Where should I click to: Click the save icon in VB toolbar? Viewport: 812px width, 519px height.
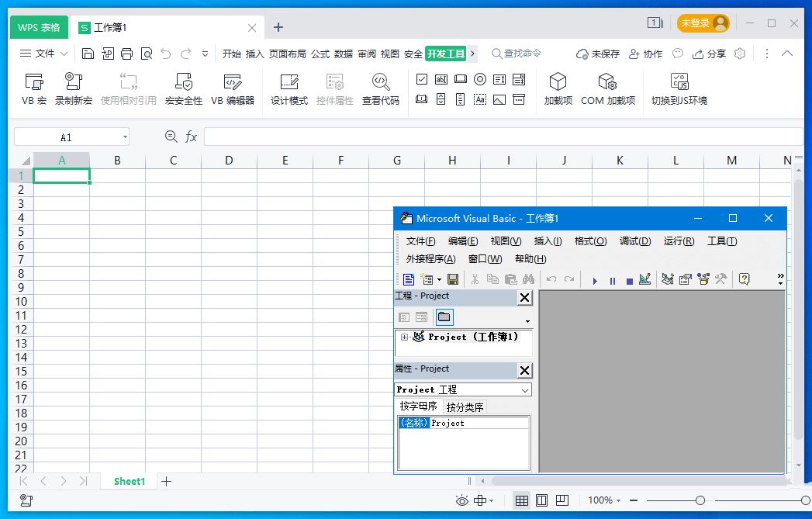453,279
